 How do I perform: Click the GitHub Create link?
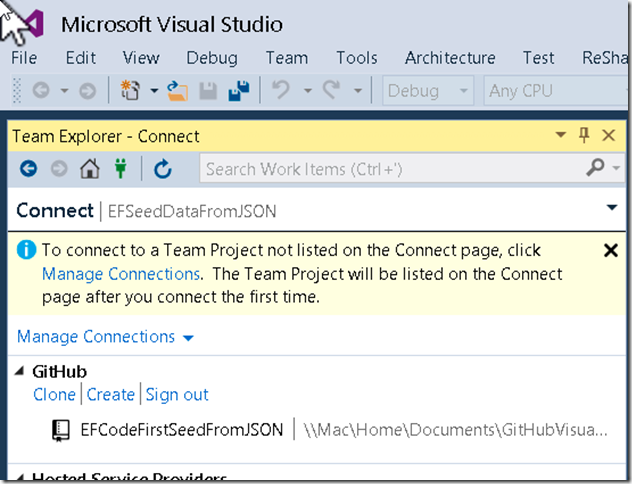(110, 395)
